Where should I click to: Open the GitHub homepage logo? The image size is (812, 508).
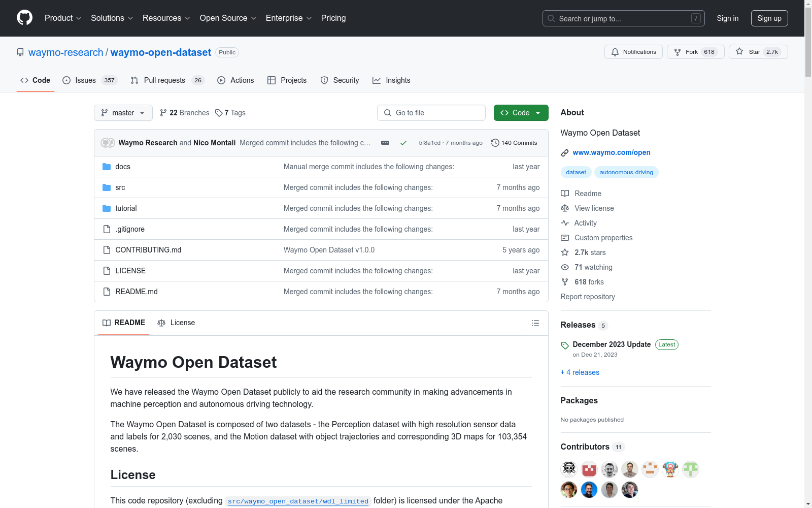click(x=24, y=18)
